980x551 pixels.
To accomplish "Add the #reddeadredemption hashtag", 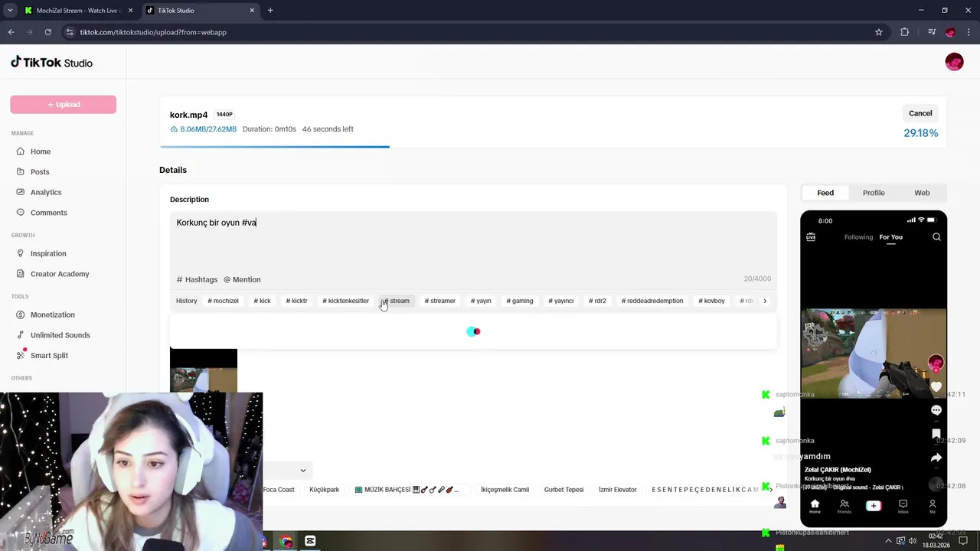I will click(x=652, y=301).
